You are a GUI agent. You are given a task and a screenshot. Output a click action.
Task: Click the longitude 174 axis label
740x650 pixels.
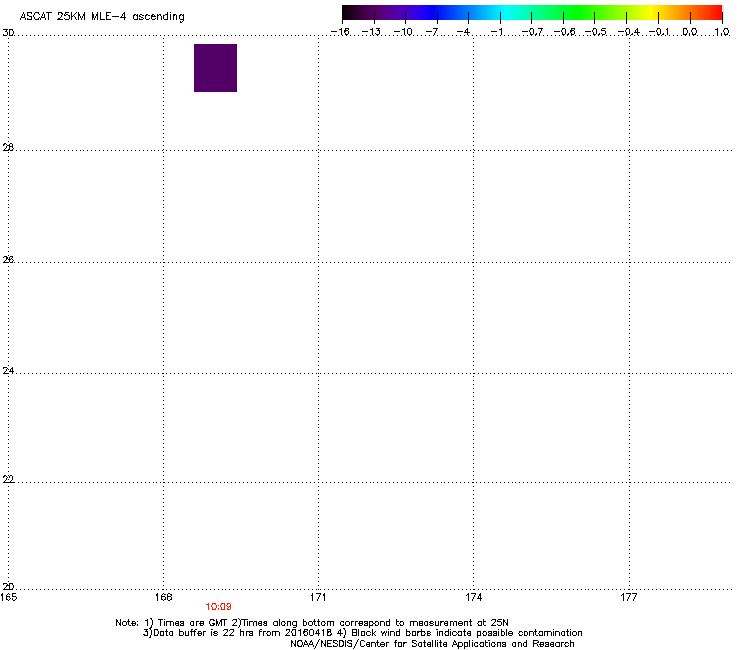click(x=473, y=597)
